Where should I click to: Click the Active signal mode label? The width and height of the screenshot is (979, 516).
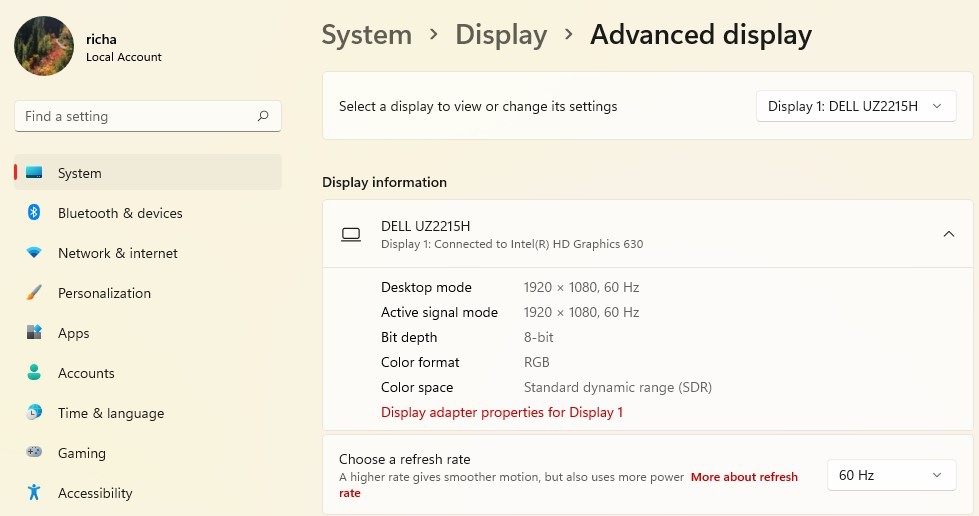pyautogui.click(x=440, y=312)
